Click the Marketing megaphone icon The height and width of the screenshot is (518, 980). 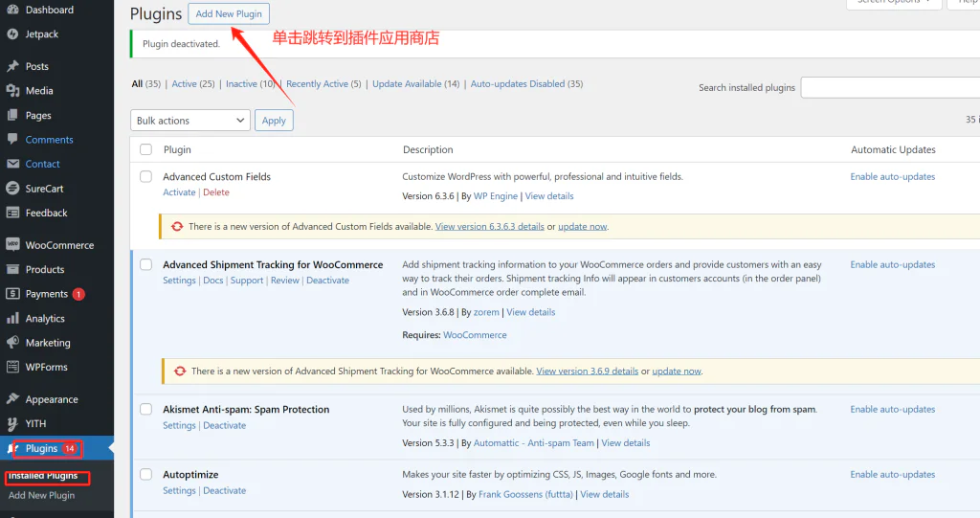(x=12, y=343)
